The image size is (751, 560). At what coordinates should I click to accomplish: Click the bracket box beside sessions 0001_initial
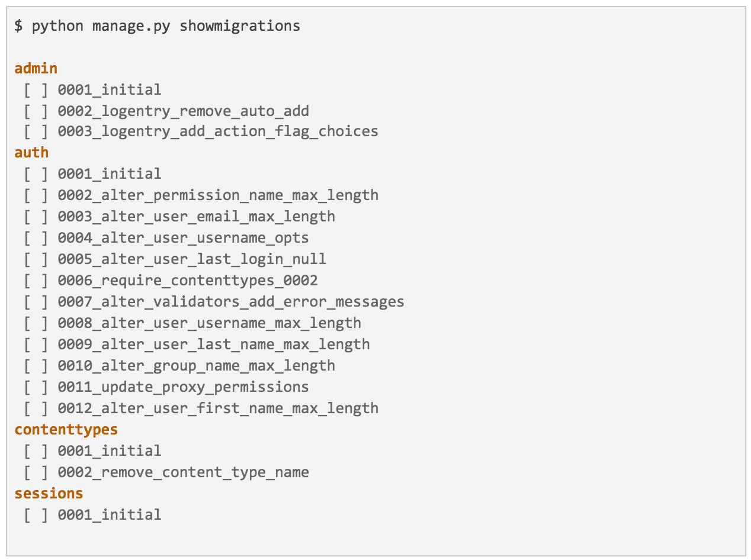[x=36, y=515]
